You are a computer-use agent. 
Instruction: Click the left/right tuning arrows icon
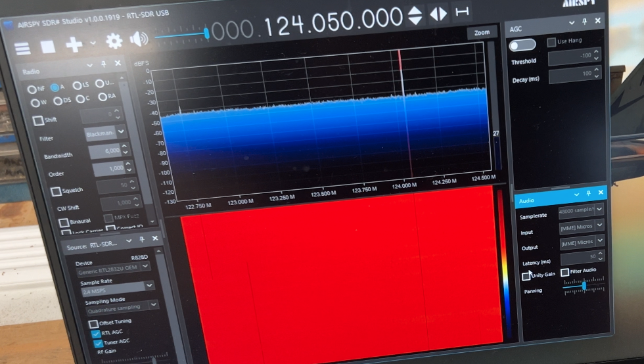438,14
